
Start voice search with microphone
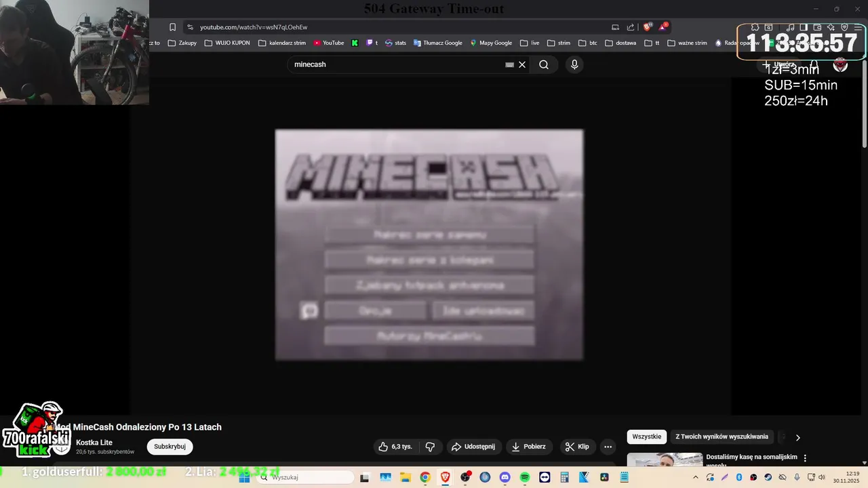[574, 64]
